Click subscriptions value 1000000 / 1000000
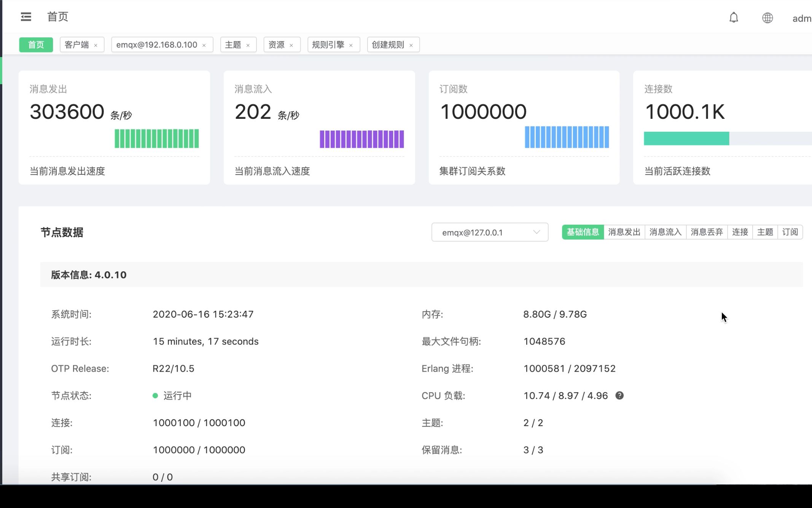812x508 pixels. pyautogui.click(x=199, y=450)
